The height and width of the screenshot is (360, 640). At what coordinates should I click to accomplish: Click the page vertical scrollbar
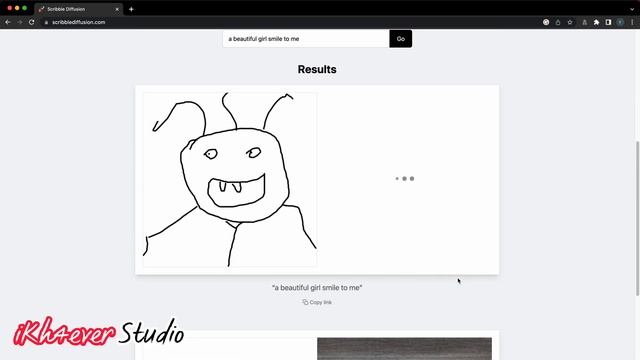point(637,218)
